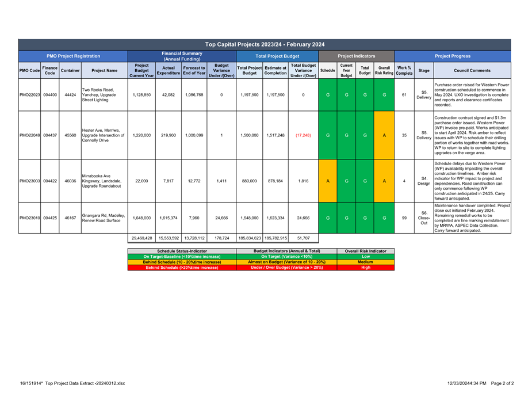
Task: Click actual expenditure value '1,615,374'
Action: [x=169, y=218]
